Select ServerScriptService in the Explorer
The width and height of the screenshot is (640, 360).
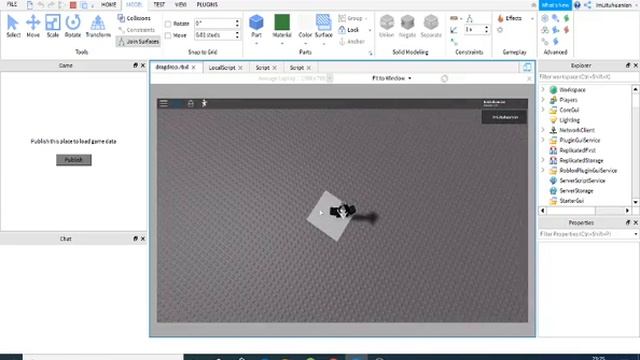(x=582, y=180)
